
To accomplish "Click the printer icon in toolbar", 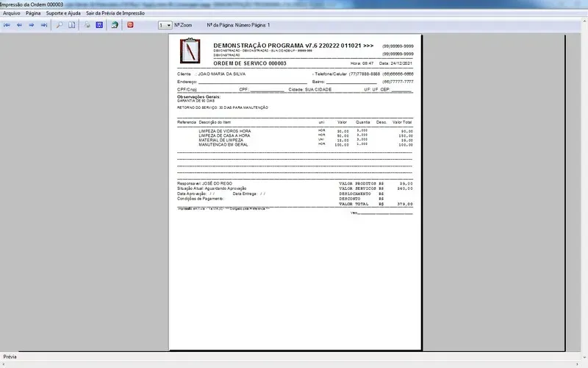I will coord(87,25).
